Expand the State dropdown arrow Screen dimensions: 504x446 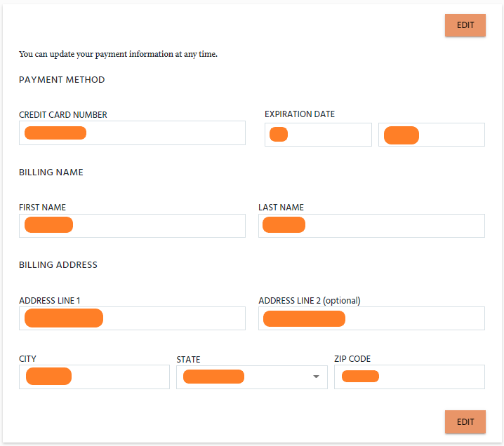[x=316, y=377]
